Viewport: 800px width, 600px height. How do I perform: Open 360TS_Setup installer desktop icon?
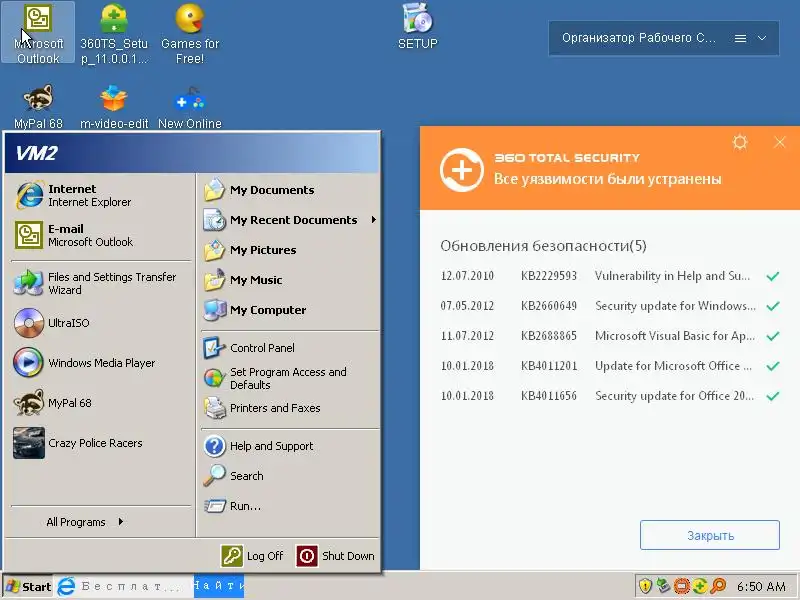[x=114, y=33]
